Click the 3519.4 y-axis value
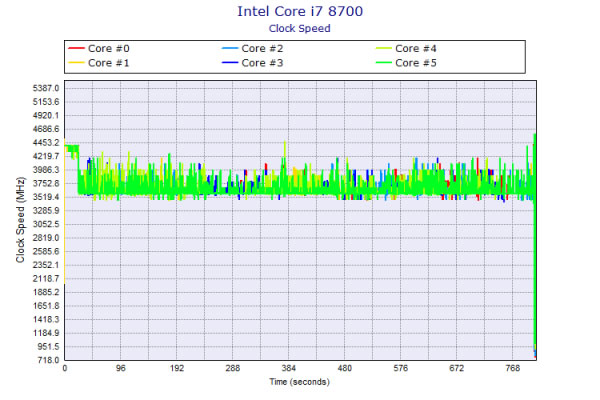Screen dimensions: 600x400 click(x=46, y=197)
